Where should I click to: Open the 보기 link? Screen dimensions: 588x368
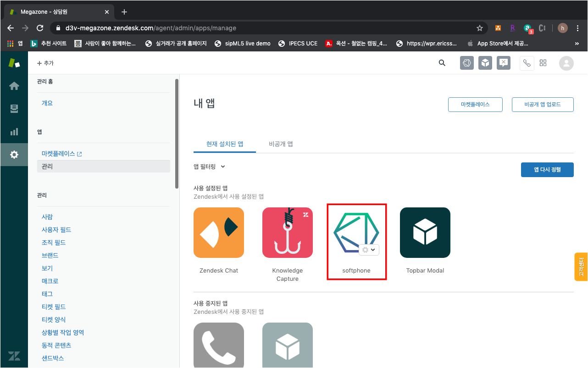tap(47, 268)
